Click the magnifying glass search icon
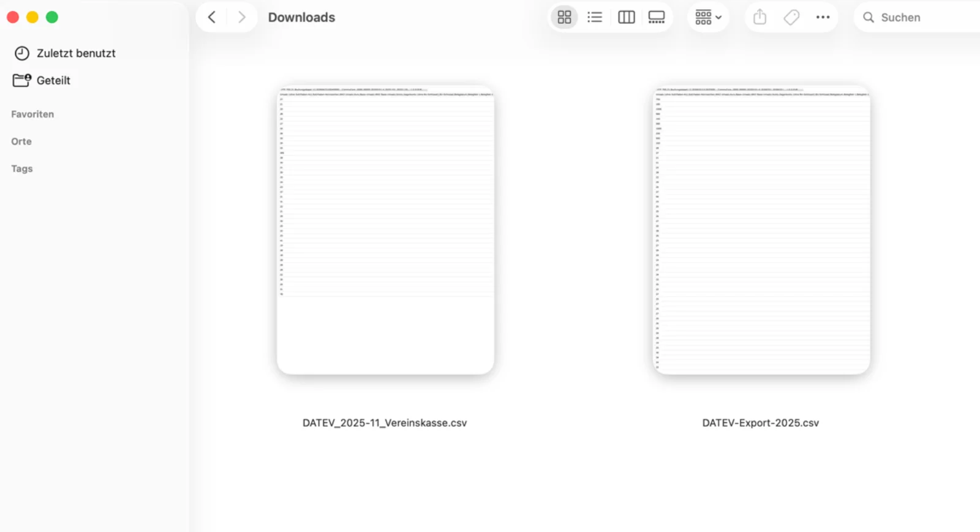The width and height of the screenshot is (980, 532). 868,17
